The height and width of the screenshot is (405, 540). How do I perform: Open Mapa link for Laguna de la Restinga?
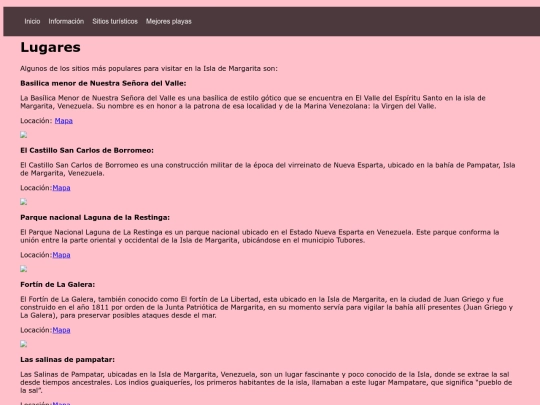(x=61, y=255)
